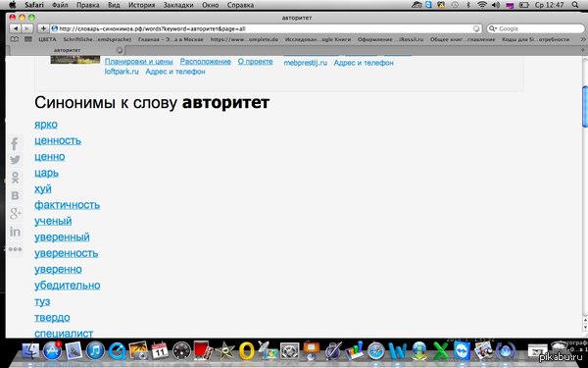Click the Safari back navigation arrow
588x368 pixels.
[x=16, y=28]
